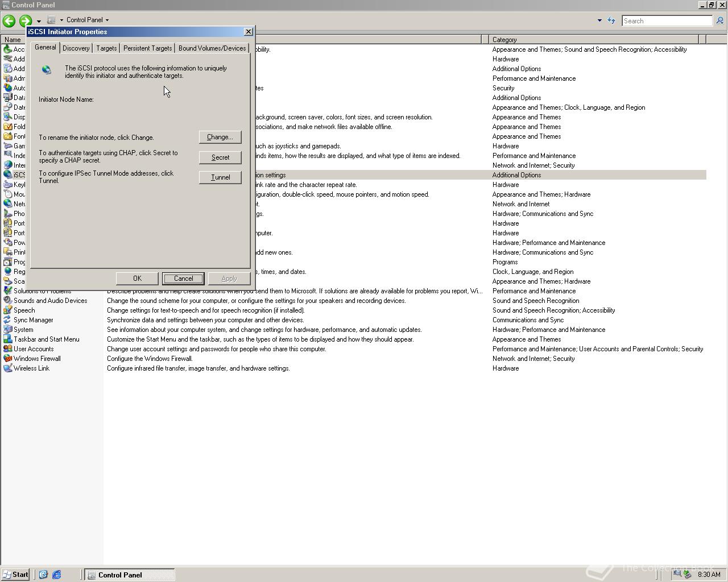Click the search magnifier icon

pyautogui.click(x=719, y=21)
